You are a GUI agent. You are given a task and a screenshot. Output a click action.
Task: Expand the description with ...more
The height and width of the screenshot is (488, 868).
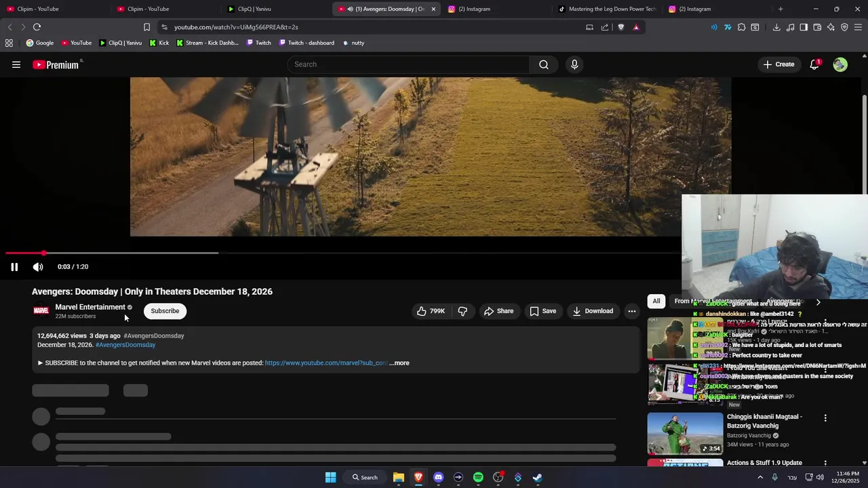pos(399,363)
